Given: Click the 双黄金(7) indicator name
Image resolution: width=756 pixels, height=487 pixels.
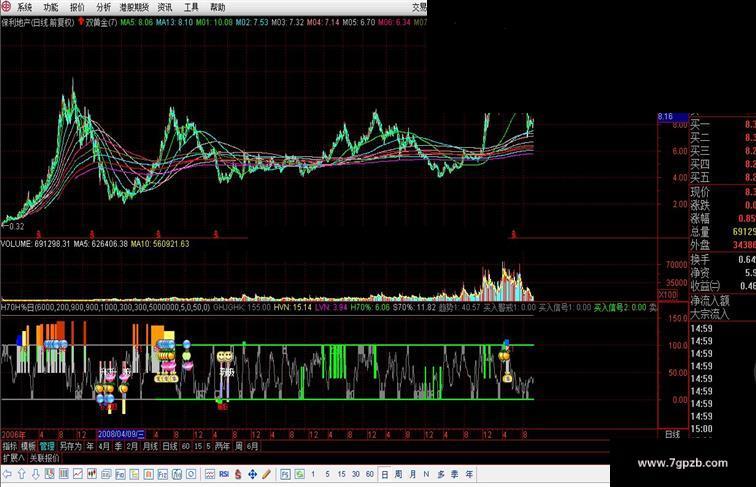Looking at the screenshot, I should click(101, 22).
